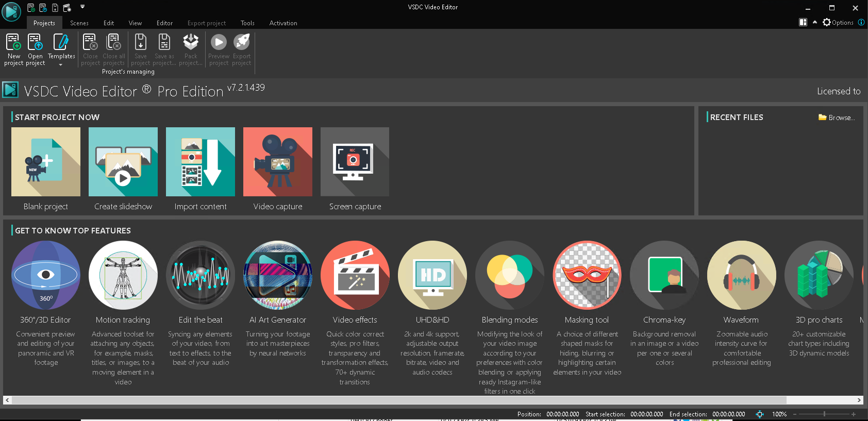
Task: Click the New project ribbon icon
Action: click(x=13, y=42)
